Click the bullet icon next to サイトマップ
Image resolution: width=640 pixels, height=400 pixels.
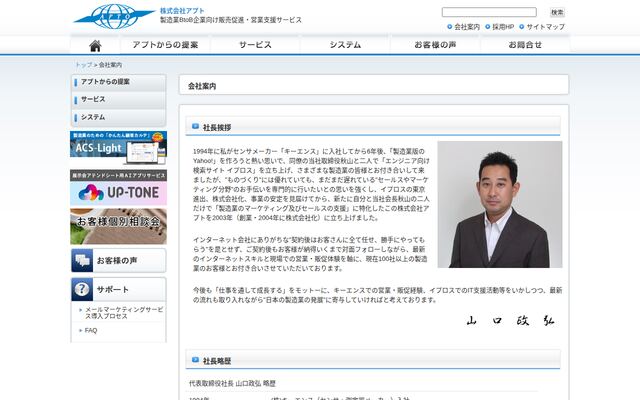point(522,27)
